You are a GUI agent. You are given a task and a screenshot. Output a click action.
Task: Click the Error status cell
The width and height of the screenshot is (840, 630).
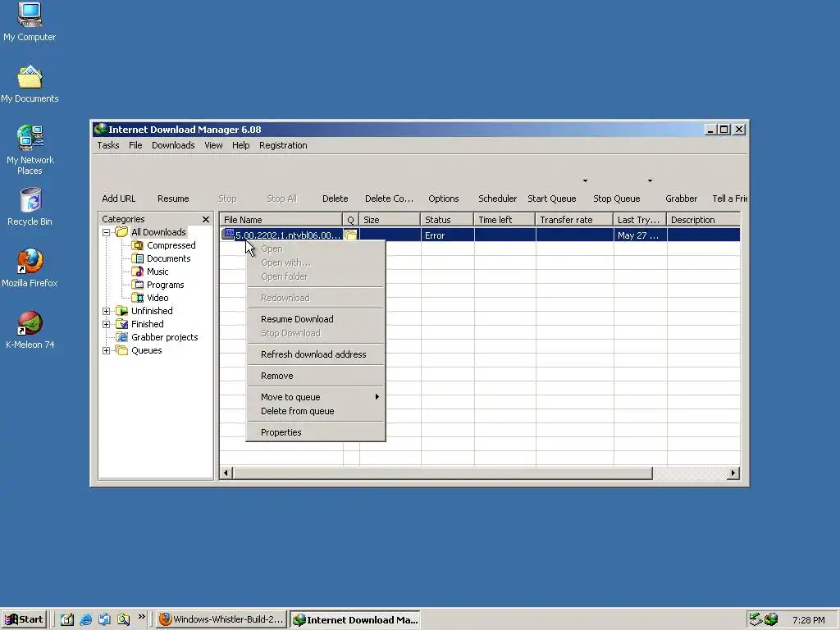tap(448, 235)
